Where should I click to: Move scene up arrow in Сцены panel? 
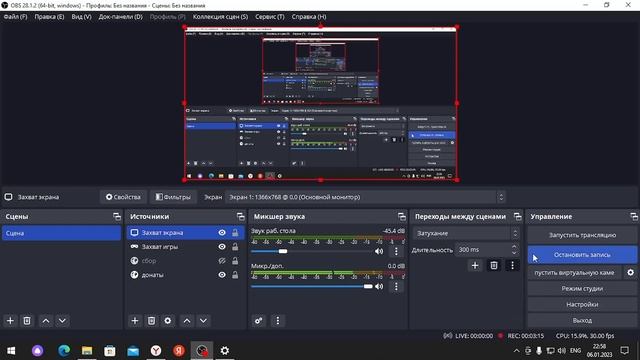coord(46,321)
